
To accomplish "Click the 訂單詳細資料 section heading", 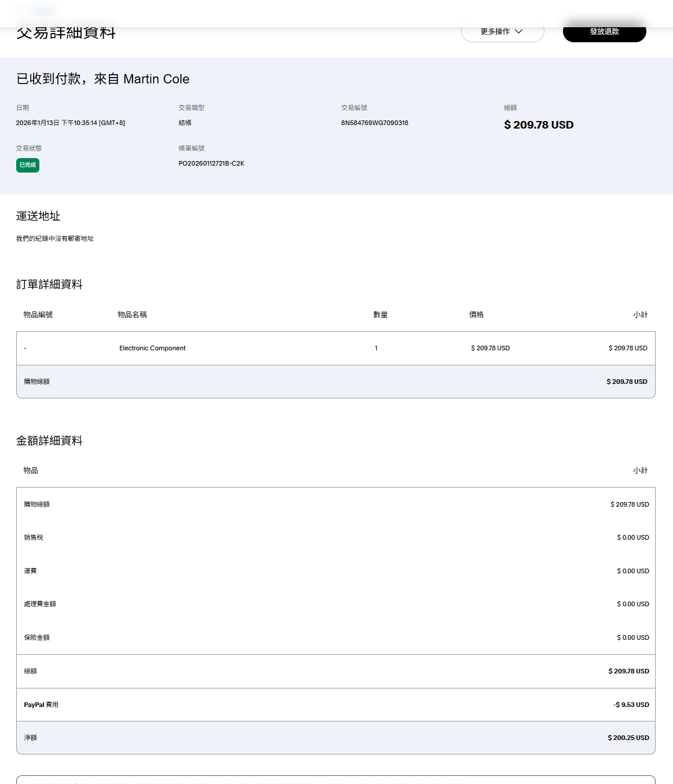I will click(x=49, y=284).
